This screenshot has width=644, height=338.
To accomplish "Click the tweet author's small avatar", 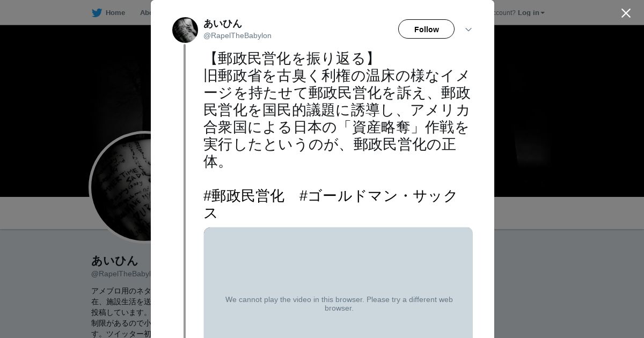I will click(185, 30).
